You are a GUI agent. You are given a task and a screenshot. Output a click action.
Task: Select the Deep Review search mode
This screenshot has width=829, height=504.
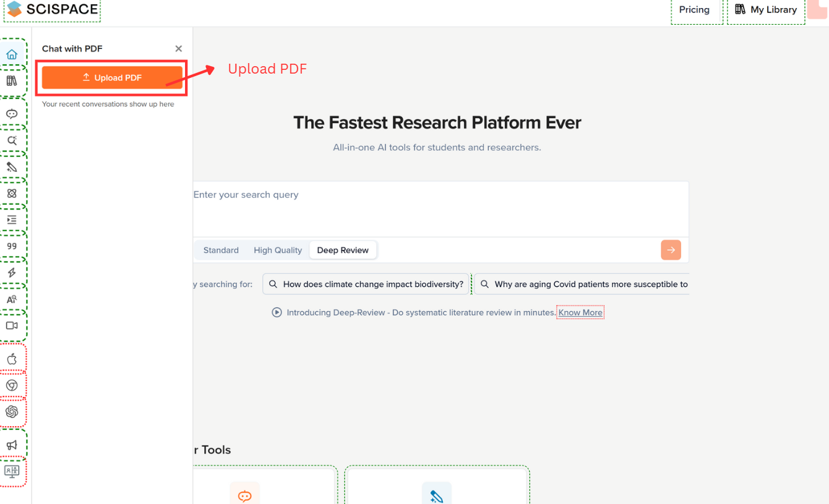click(343, 250)
